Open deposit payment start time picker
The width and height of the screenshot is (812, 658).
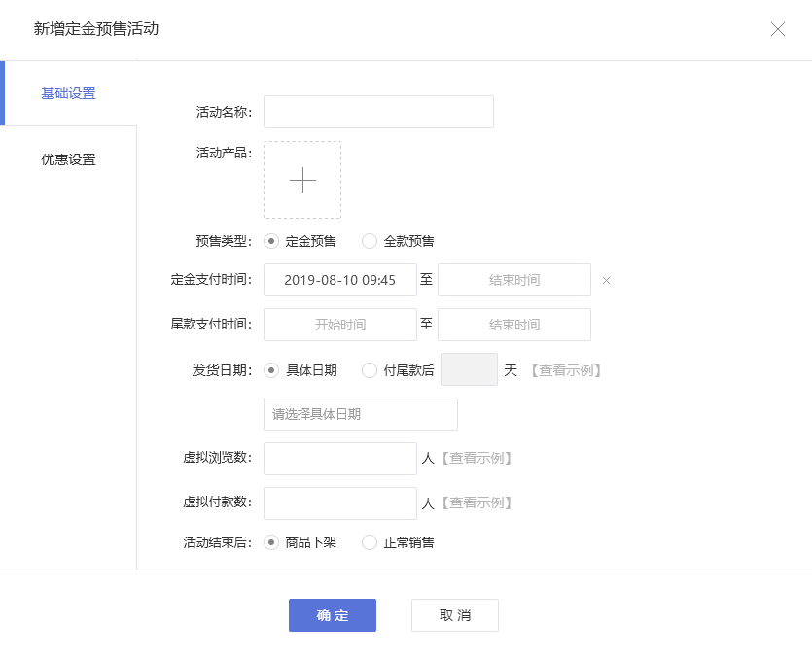coord(340,280)
